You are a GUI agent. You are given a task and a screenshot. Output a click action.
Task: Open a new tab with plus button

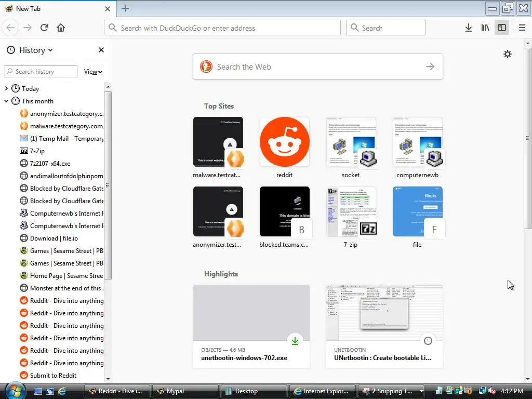pyautogui.click(x=125, y=8)
